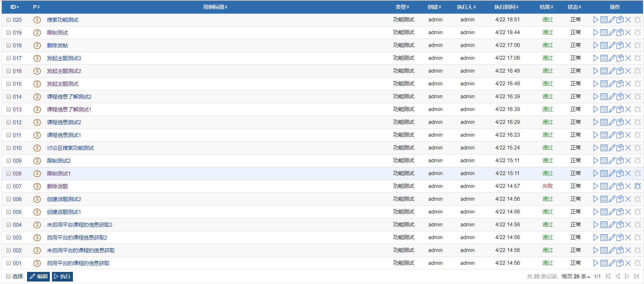This screenshot has width=644, height=284.
Task: Check the checkbox for case 020
Action: tap(9, 20)
